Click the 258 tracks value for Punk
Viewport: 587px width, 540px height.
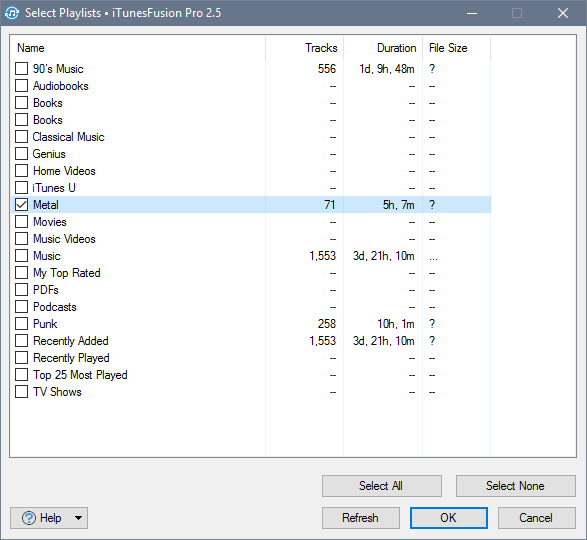[327, 324]
